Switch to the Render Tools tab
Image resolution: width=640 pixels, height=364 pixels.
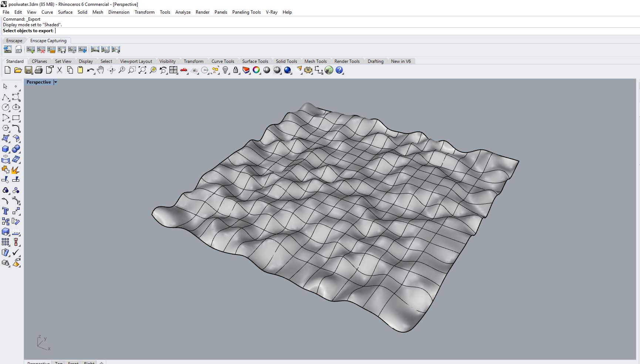(x=347, y=61)
